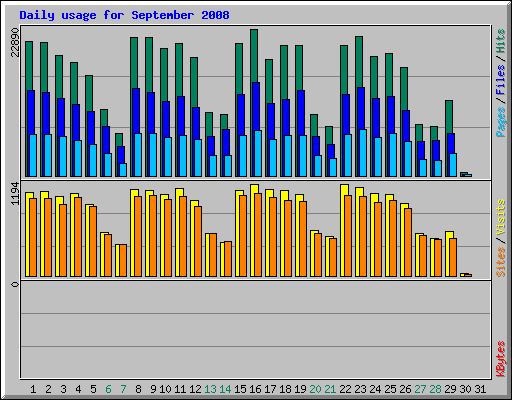Click the dark blue files bar for day 8
Image resolution: width=512 pixels, height=400 pixels.
[136, 110]
